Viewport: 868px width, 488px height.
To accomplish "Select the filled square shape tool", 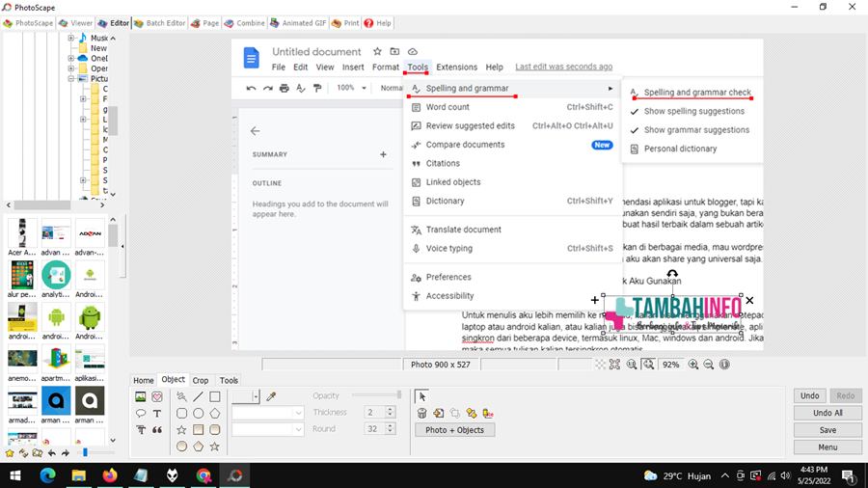I will [x=198, y=430].
